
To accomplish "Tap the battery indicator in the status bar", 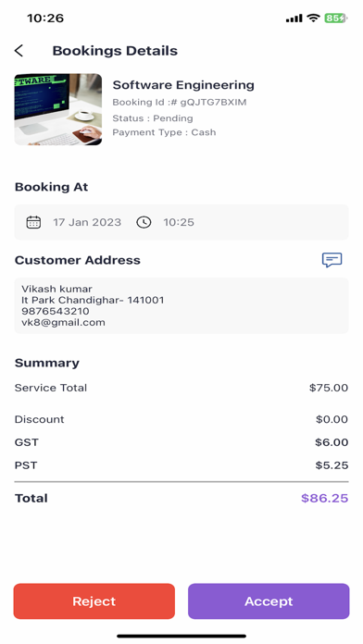I will (336, 19).
